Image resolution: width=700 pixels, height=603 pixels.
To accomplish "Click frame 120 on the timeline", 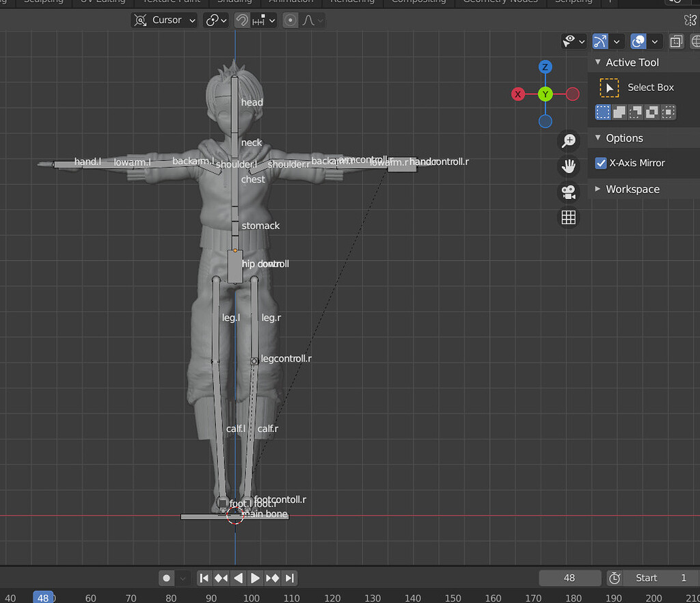I will coord(332,597).
